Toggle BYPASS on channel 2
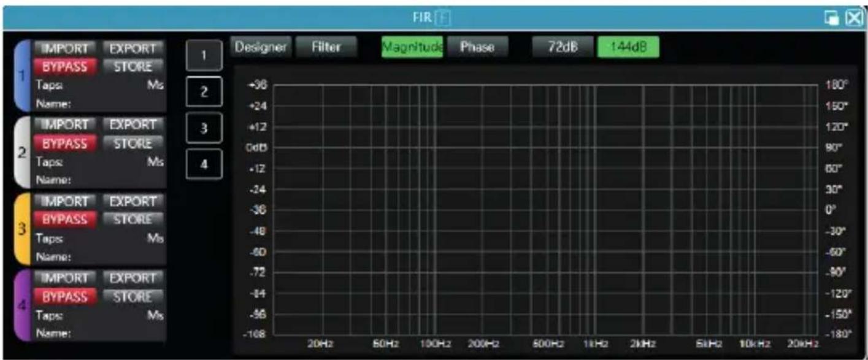The width and height of the screenshot is (868, 360). pos(64,143)
